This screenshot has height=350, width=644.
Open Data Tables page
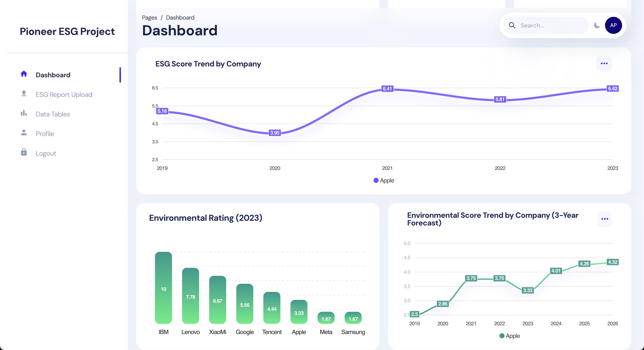[x=53, y=114]
